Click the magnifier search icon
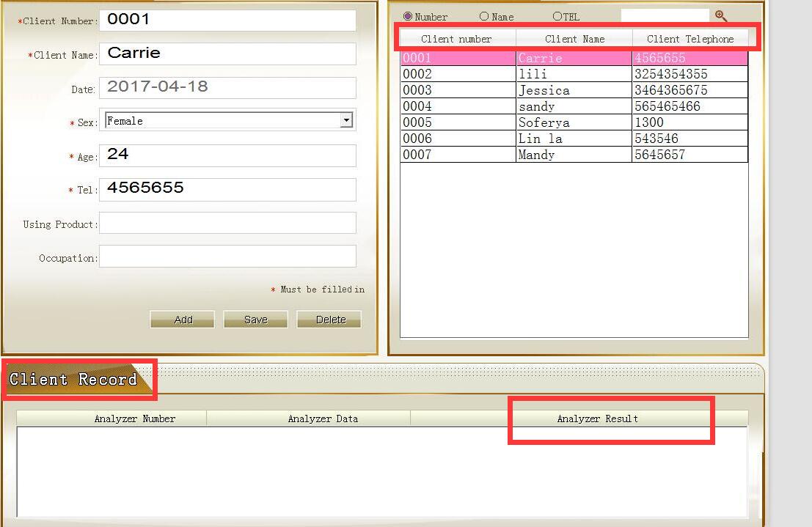Screen dimensions: 812x527 (x=721, y=16)
